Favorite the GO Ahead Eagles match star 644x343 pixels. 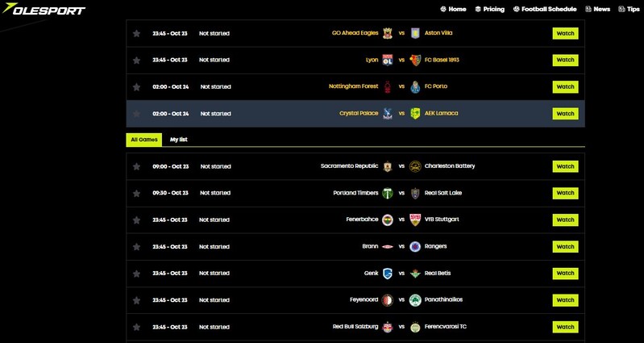(136, 33)
